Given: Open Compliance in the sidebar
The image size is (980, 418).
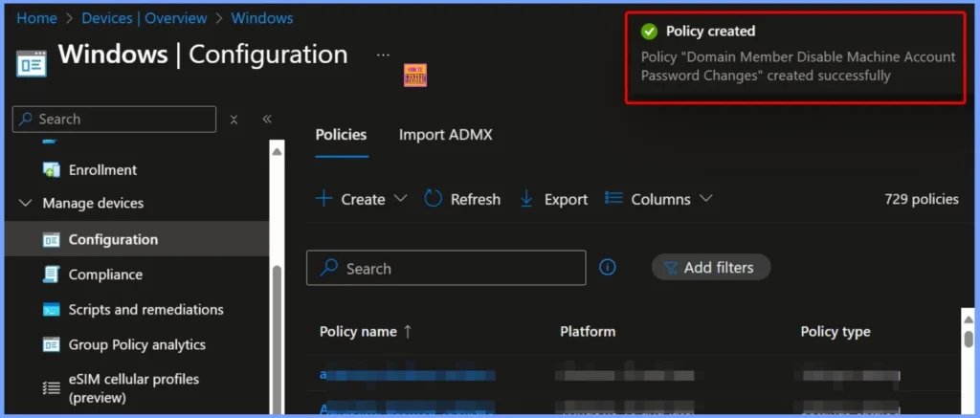Looking at the screenshot, I should pos(105,275).
